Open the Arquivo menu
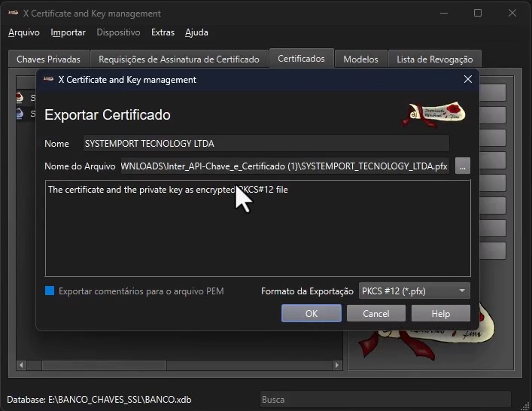Viewport: 532px width, 411px height. pos(24,32)
